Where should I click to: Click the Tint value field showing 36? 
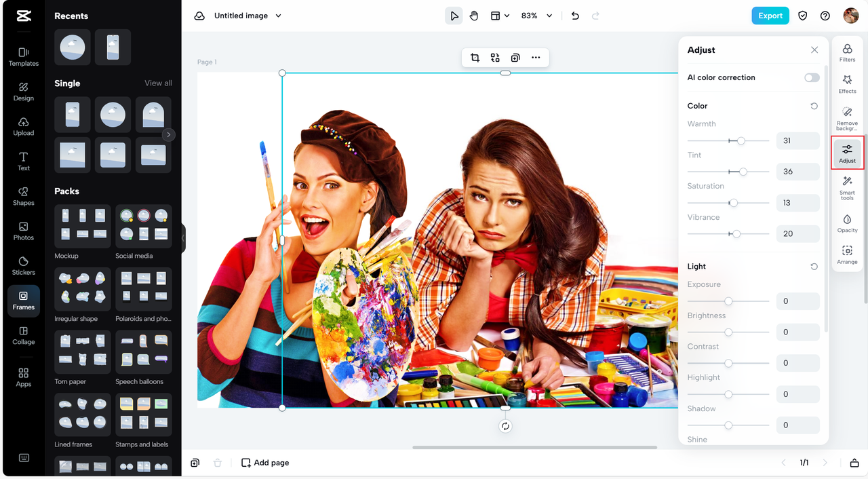point(798,172)
